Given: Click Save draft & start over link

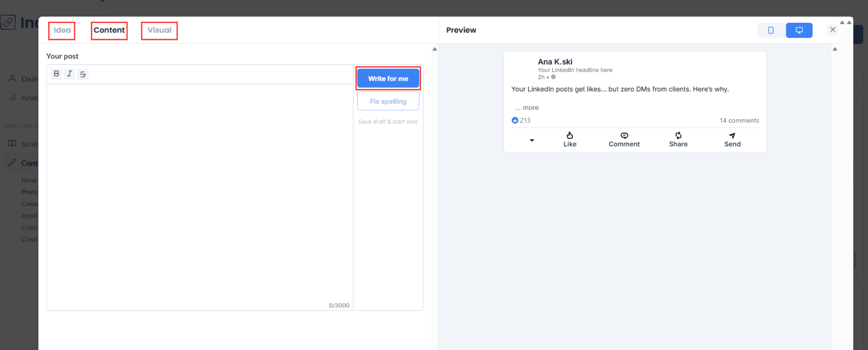Looking at the screenshot, I should [388, 122].
